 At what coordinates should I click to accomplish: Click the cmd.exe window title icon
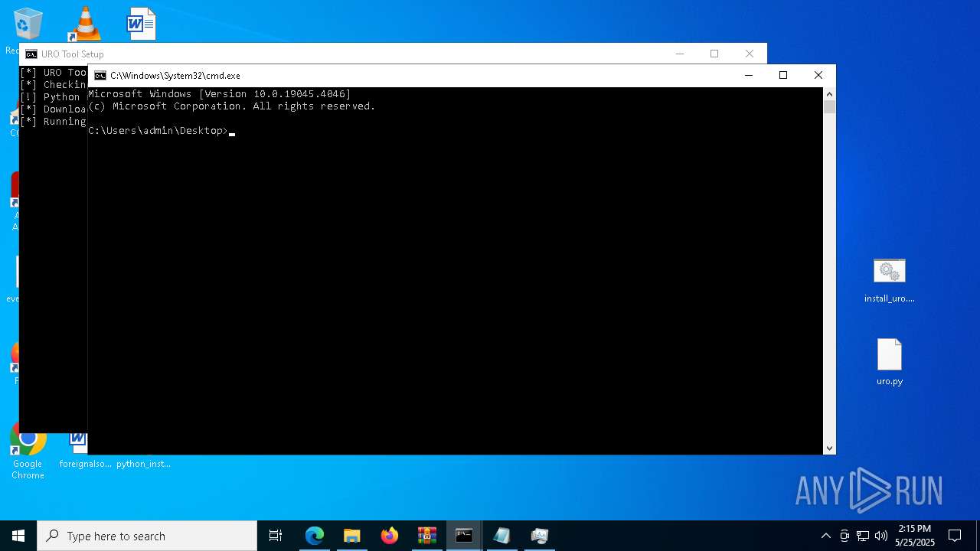[100, 76]
